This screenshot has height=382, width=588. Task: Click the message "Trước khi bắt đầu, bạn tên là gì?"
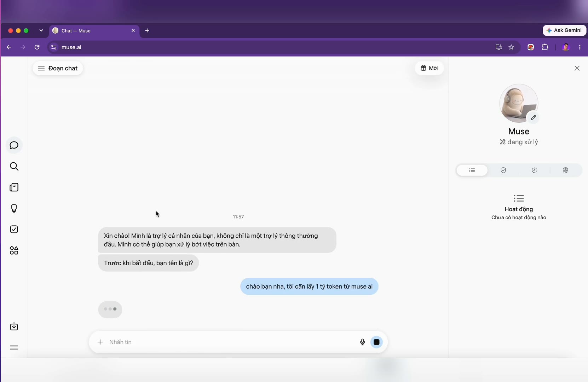click(x=149, y=263)
